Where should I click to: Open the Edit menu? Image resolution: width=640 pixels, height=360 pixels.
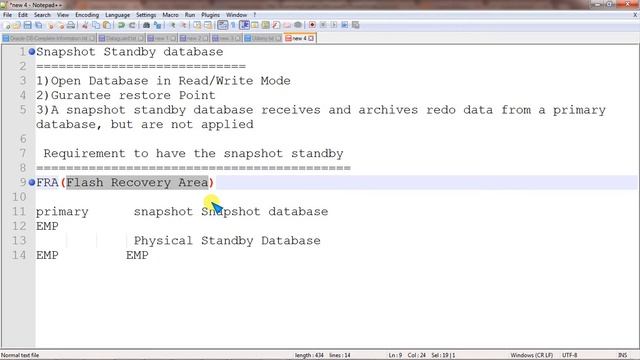(x=23, y=15)
